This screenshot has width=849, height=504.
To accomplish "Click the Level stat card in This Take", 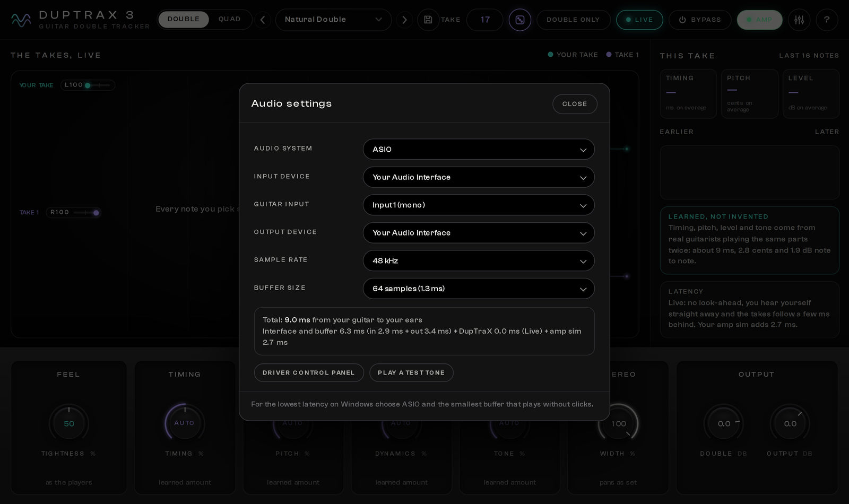I will (x=811, y=93).
